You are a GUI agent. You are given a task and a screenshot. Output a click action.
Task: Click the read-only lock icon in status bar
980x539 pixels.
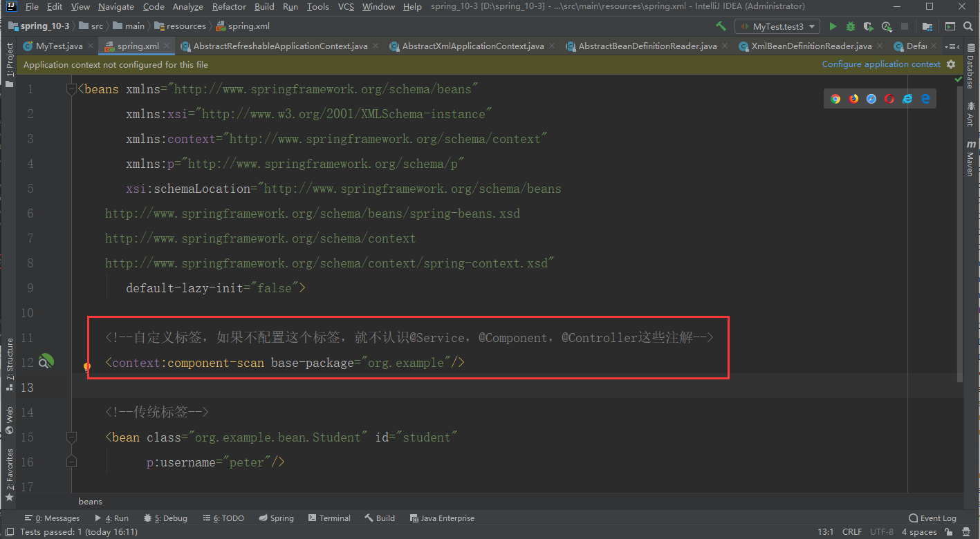[x=949, y=532]
